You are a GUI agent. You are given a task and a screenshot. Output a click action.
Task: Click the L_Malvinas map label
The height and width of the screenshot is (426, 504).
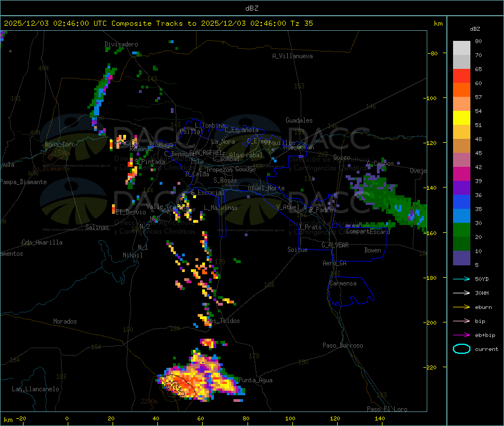click(221, 208)
